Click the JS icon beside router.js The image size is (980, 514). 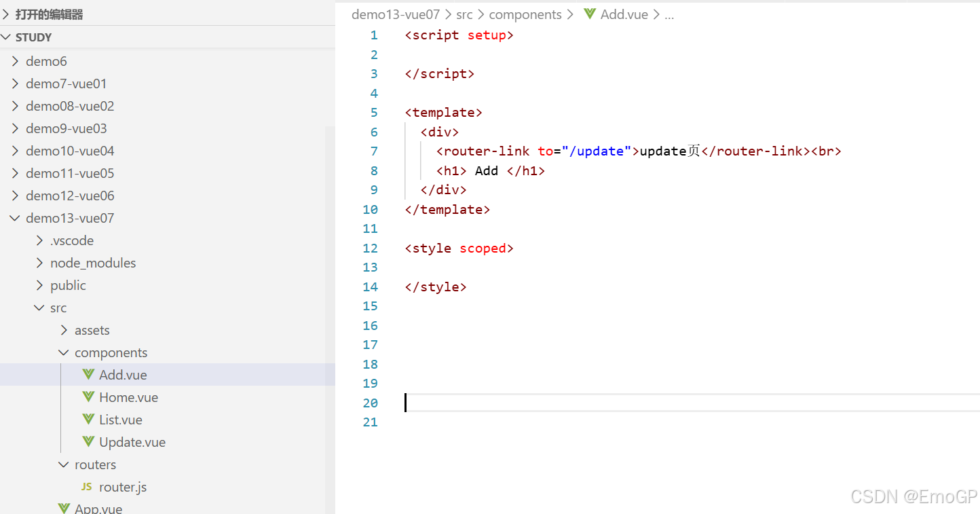pyautogui.click(x=87, y=487)
